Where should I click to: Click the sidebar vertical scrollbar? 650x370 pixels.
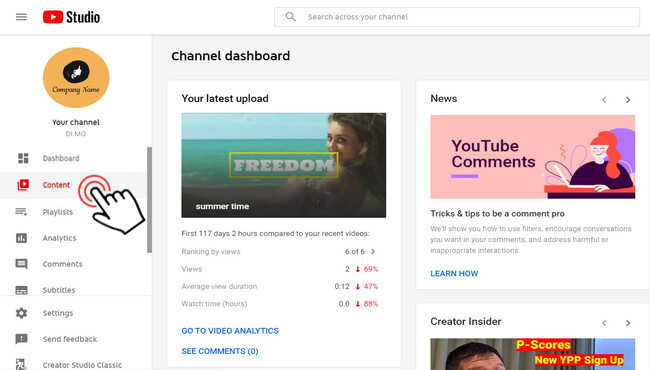(x=149, y=200)
